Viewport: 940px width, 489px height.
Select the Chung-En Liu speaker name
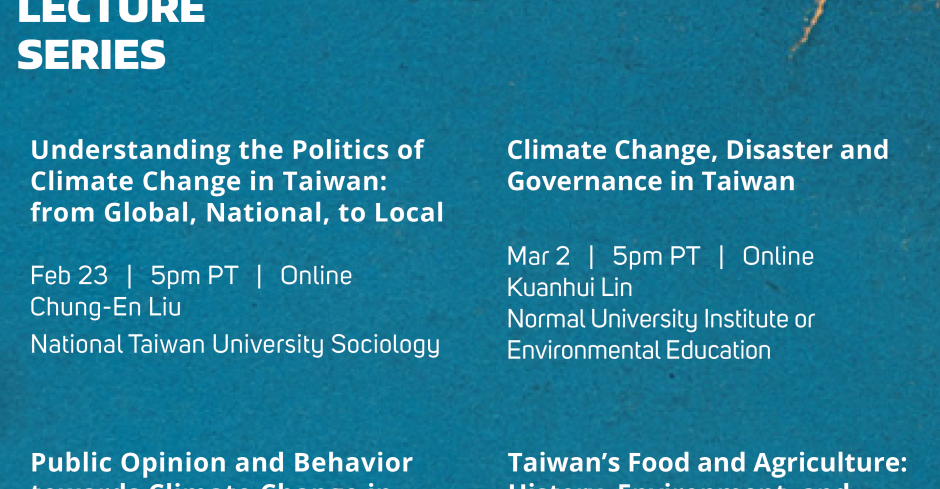pos(106,307)
